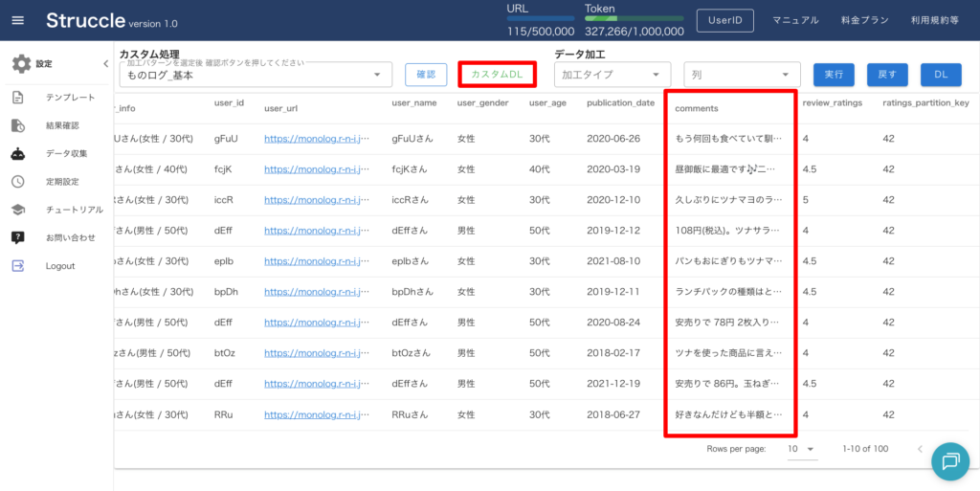Open the chat support bubble icon
980x491 pixels.
pos(949,461)
